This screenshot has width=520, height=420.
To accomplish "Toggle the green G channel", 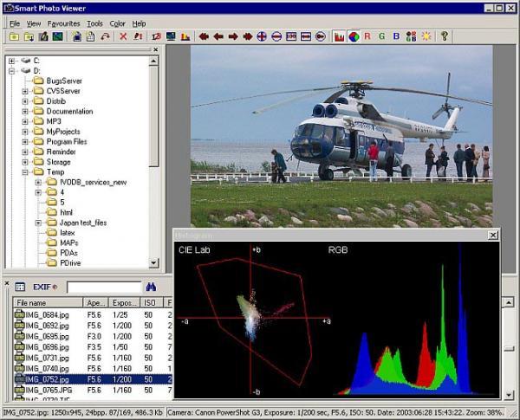I will point(382,36).
